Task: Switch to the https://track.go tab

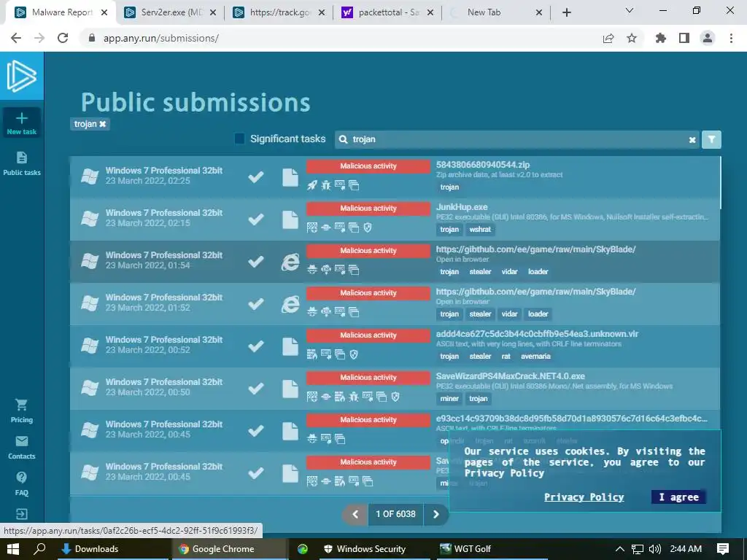Action: [279, 12]
